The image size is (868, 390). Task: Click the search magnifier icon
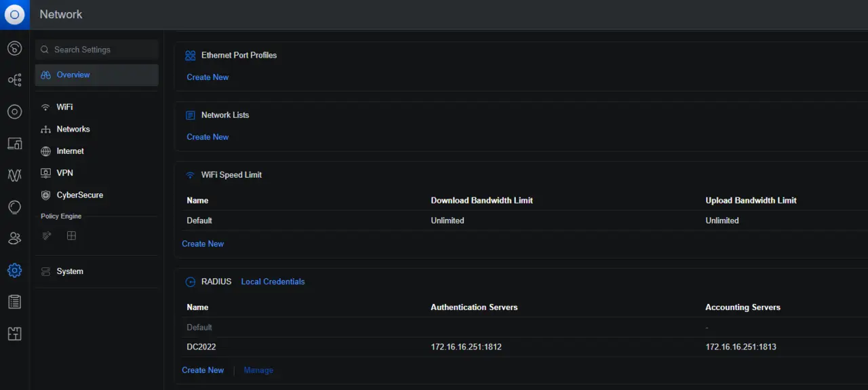point(45,50)
